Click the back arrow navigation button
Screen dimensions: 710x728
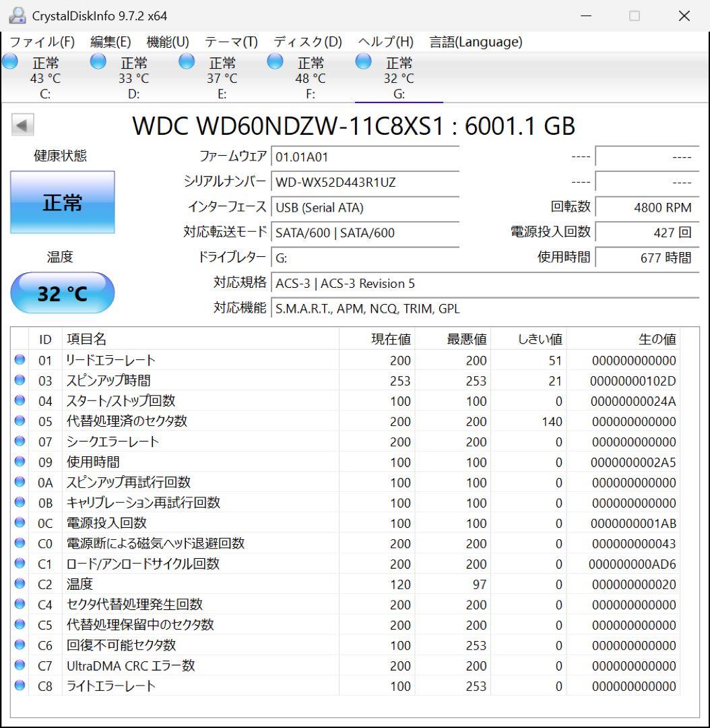coord(22,126)
